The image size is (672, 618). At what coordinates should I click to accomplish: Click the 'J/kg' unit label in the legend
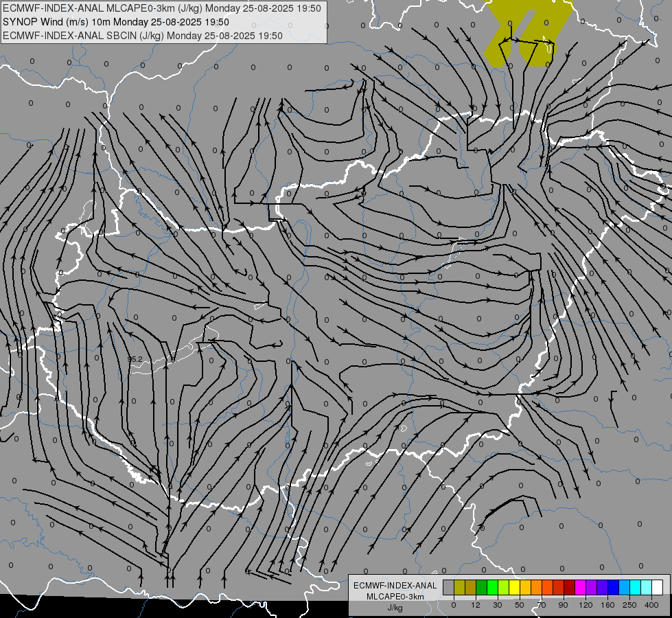tap(395, 608)
